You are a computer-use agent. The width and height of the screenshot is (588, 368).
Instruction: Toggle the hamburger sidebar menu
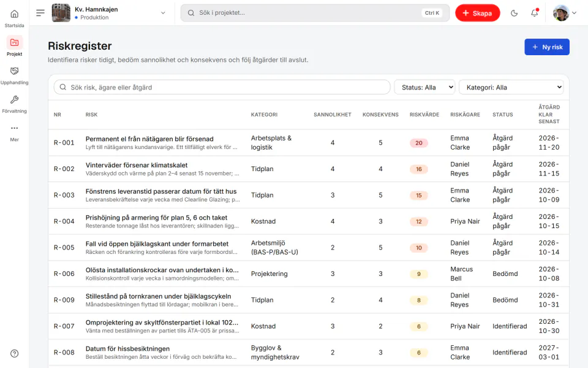point(40,13)
